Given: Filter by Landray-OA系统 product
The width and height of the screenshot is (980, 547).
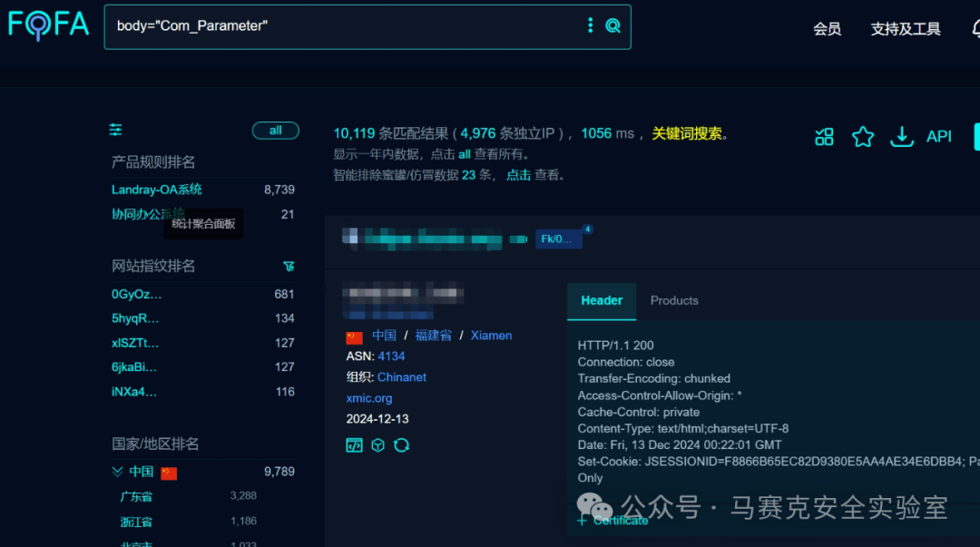Looking at the screenshot, I should 157,190.
